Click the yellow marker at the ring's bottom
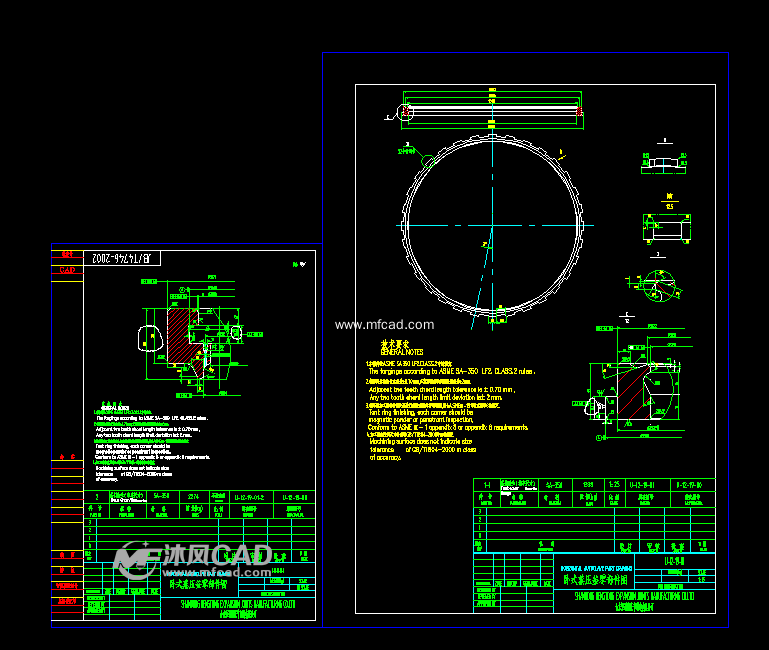Screen dimensions: 769x650 [x=495, y=318]
